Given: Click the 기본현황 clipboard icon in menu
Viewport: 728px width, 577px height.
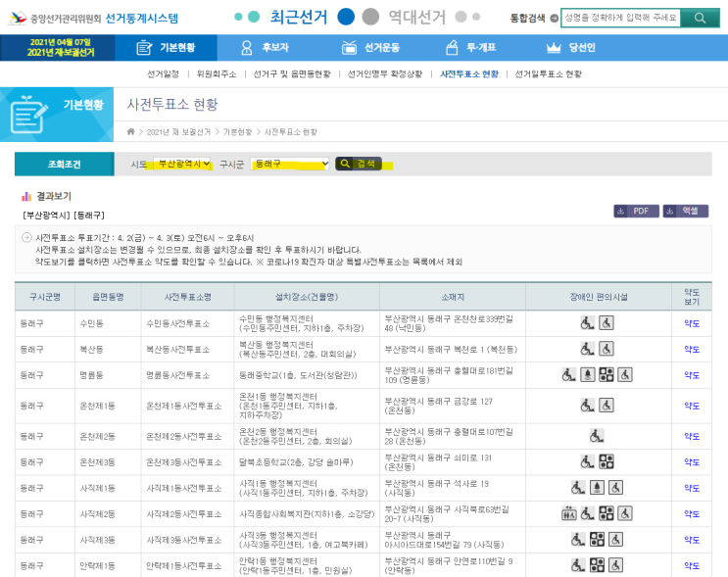Looking at the screenshot, I should click(144, 47).
